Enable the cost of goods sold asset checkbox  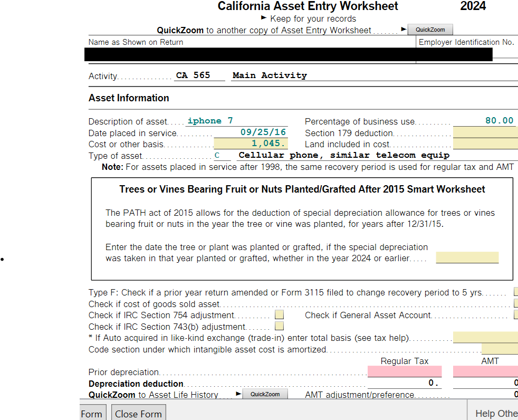coord(515,304)
